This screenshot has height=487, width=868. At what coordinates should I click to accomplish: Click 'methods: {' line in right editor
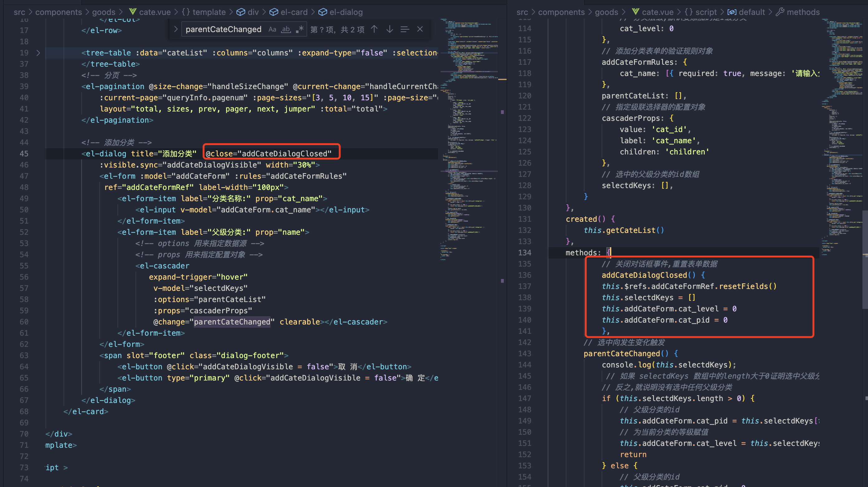coord(588,253)
